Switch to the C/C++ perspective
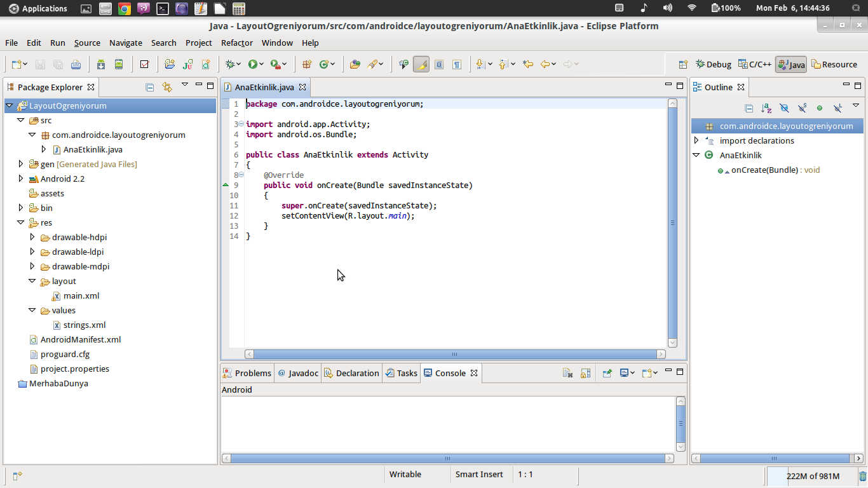868x488 pixels. coord(755,64)
